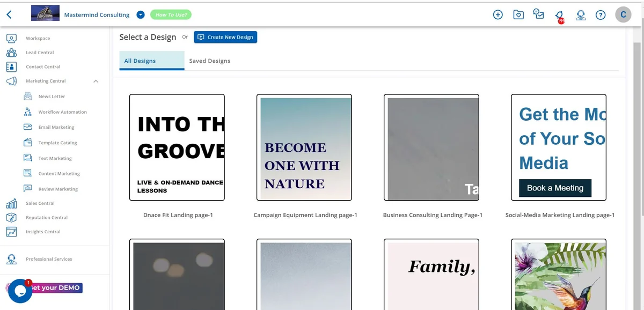The height and width of the screenshot is (310, 644).
Task: Select the Business Consulting gray design thumbnail
Action: (x=431, y=147)
